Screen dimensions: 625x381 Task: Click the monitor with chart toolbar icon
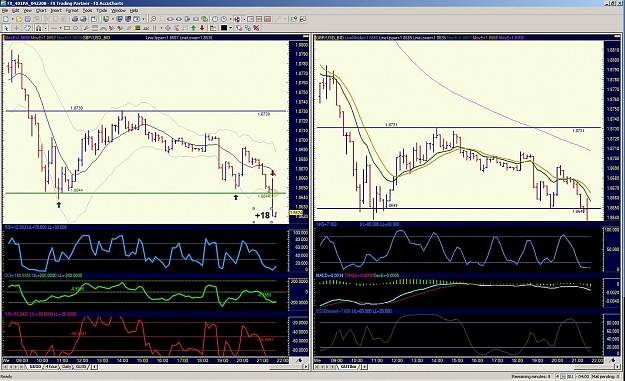(106, 19)
